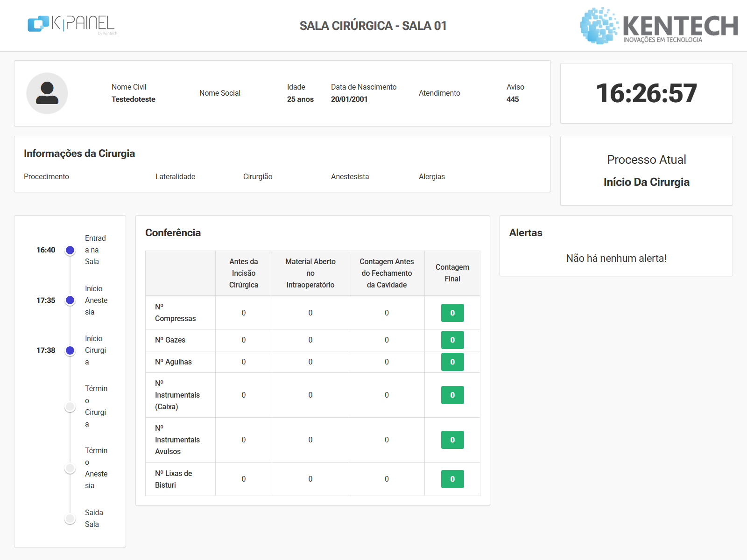Screen dimensions: 747x560
Task: Click the 'Nº Instrumentais (Caixa)' row label
Action: tap(177, 395)
